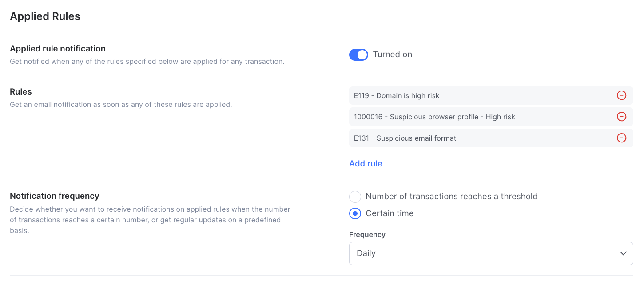This screenshot has height=284, width=644.
Task: Click the Add rule link
Action: [x=366, y=164]
